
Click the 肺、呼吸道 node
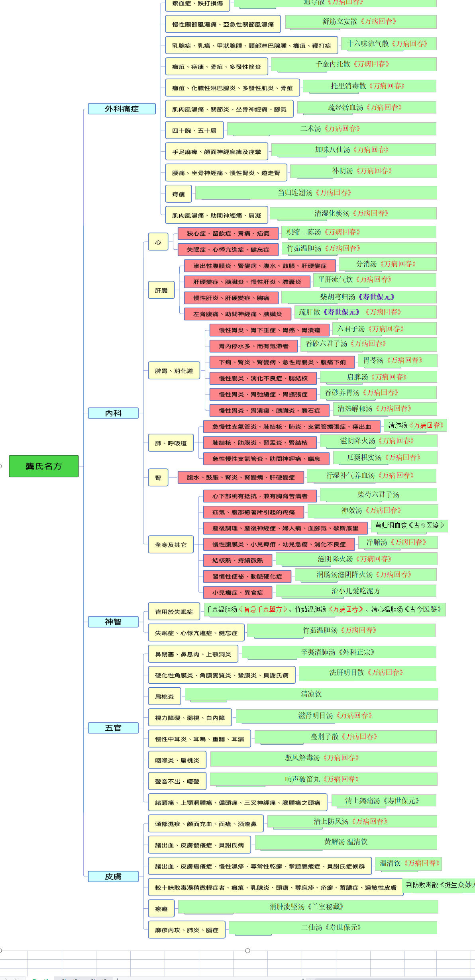point(171,443)
